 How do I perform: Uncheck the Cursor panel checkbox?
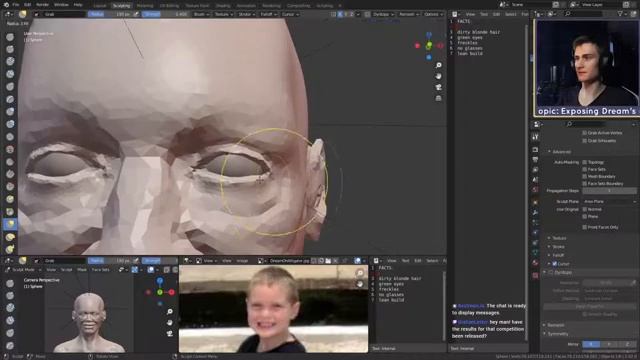[x=554, y=264]
